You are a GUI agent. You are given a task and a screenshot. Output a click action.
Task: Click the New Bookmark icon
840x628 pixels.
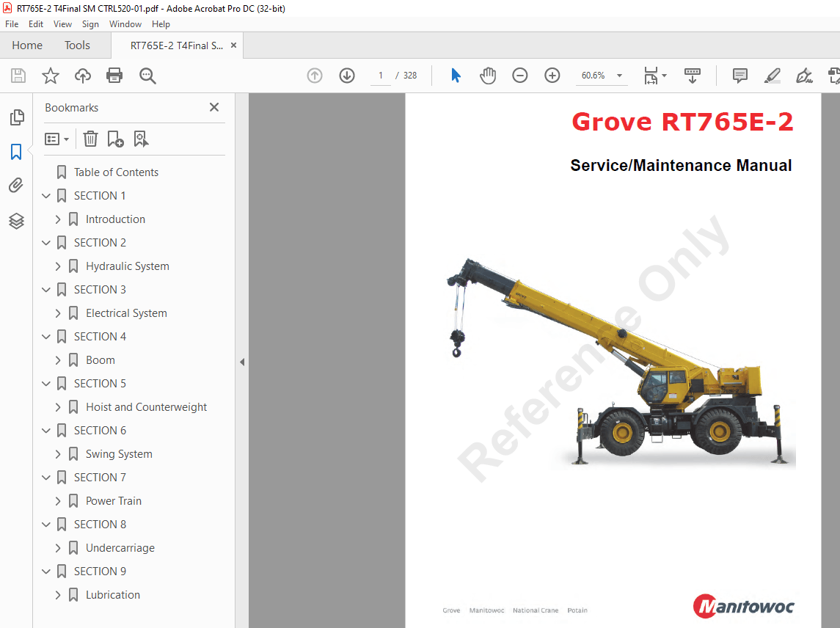tap(114, 139)
